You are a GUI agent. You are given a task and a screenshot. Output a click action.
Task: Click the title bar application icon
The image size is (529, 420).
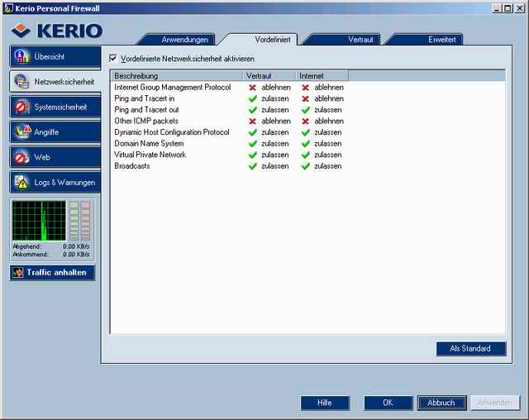pos(8,8)
